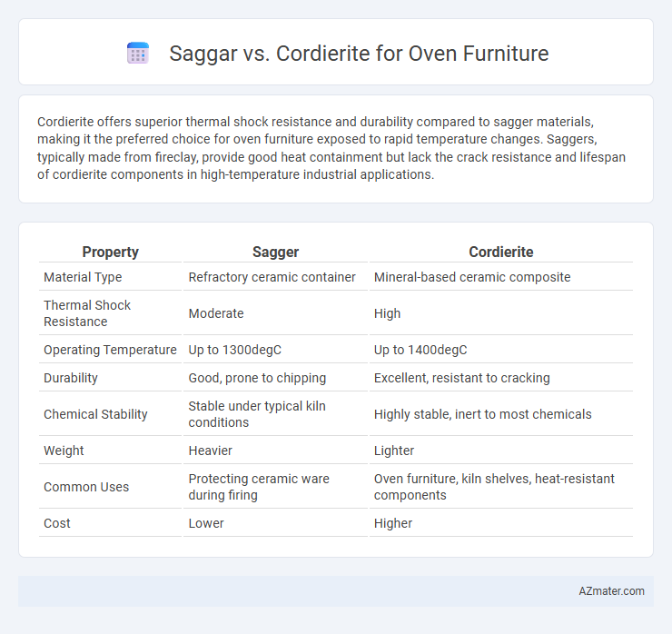
Task: Click the 'Up to 1300degC' value
Action: (235, 350)
